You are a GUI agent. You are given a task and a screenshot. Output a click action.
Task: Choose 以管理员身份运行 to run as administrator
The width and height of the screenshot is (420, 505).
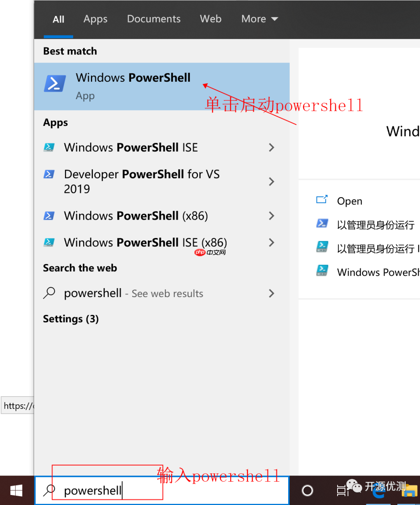(x=375, y=225)
